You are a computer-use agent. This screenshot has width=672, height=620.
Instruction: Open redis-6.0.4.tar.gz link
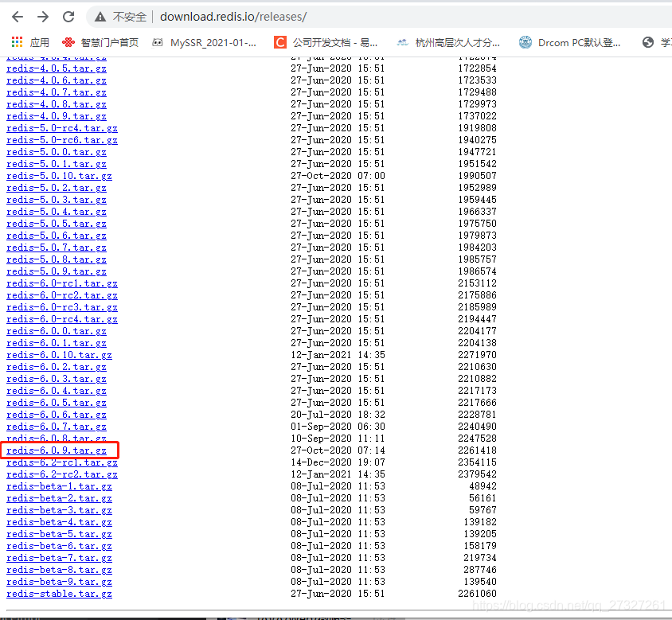(x=57, y=392)
